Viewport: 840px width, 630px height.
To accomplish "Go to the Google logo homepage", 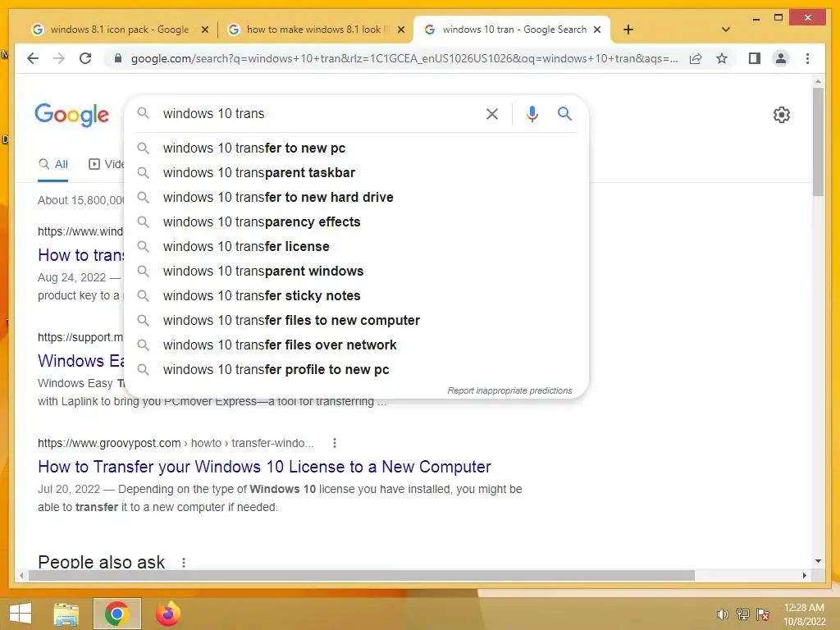I will (72, 115).
